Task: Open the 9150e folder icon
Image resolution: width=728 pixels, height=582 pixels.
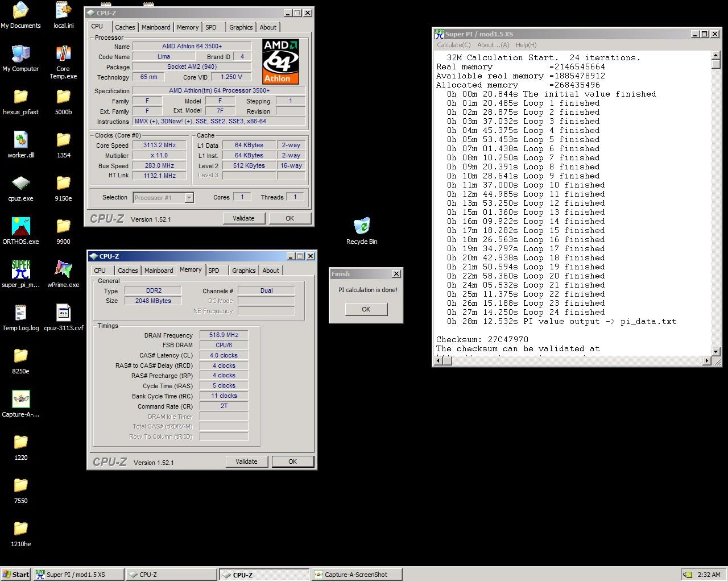Action: (63, 188)
